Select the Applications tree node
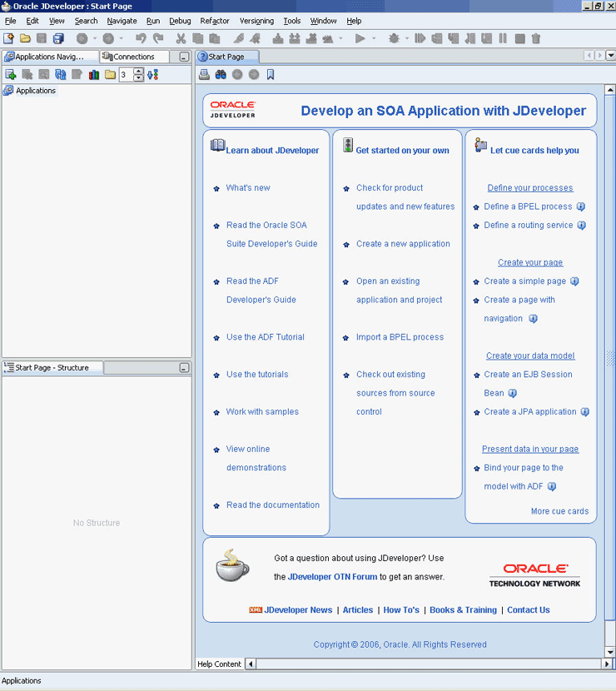The width and height of the screenshot is (616, 691). coord(36,91)
